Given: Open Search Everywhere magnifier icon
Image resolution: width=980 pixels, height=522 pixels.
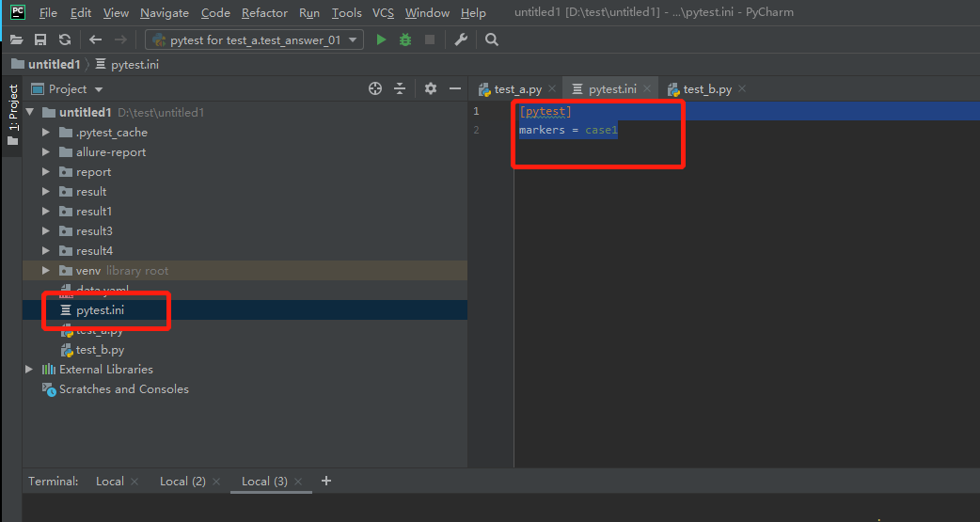Looking at the screenshot, I should [492, 40].
